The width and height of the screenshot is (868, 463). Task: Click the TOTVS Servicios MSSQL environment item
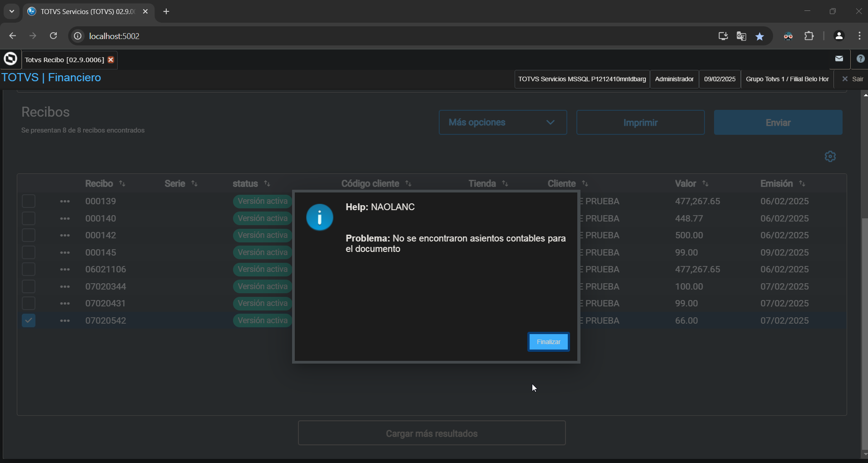pos(582,79)
